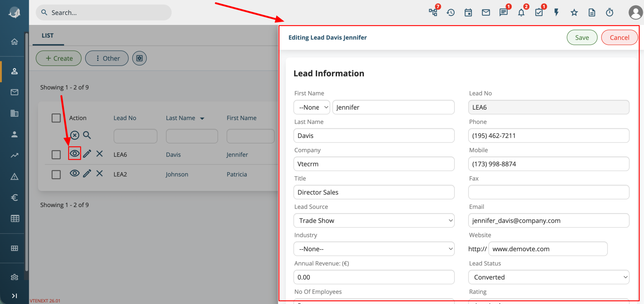Screen dimensions: 644x304
Task: Open the favorites star icon
Action: point(574,13)
